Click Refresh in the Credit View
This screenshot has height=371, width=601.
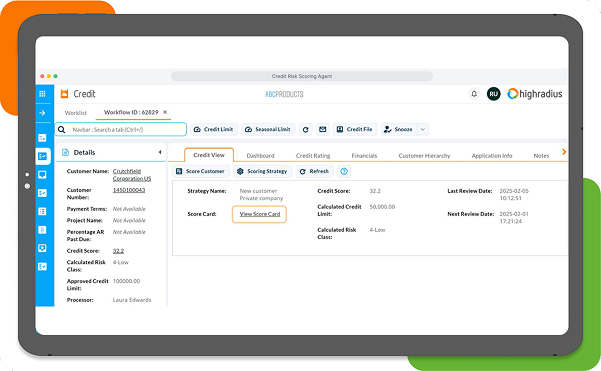(314, 171)
